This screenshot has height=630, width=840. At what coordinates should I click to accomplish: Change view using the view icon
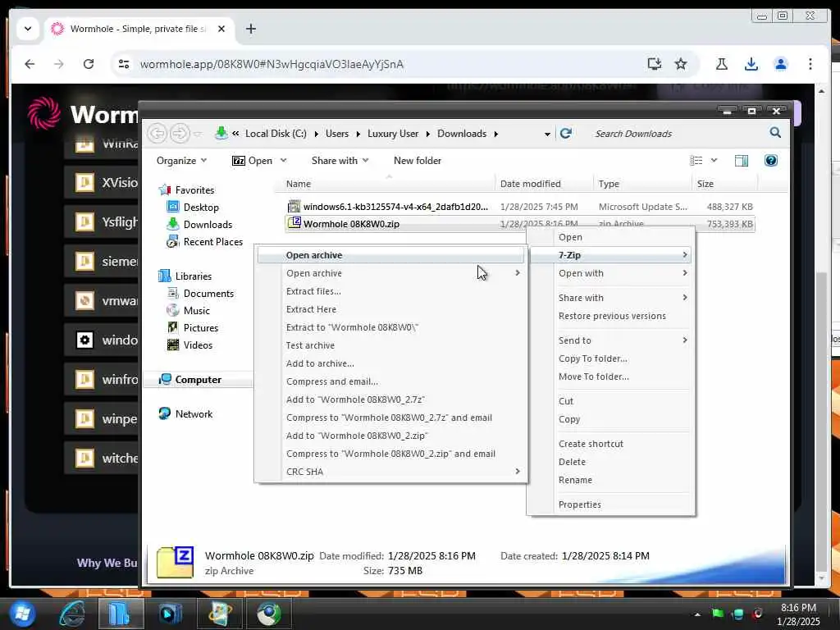tap(696, 161)
